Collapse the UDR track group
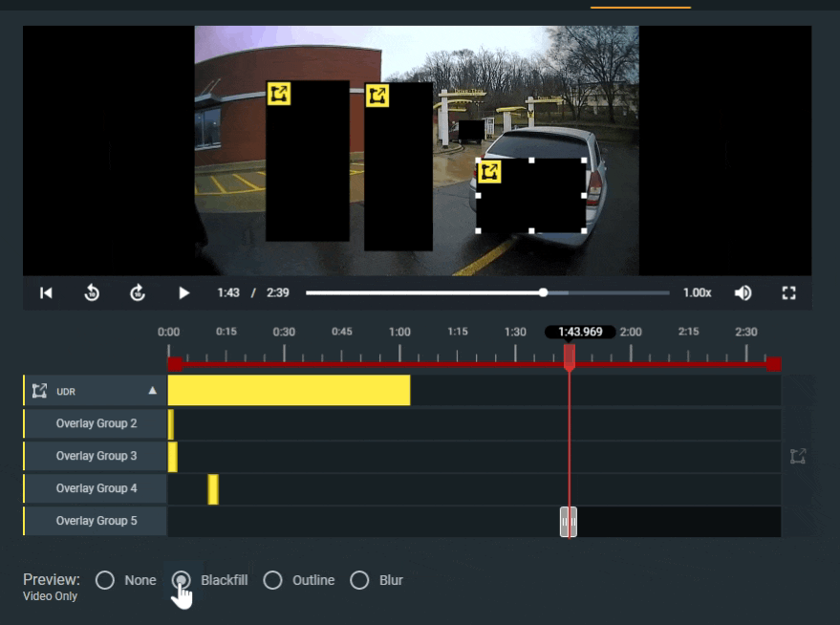Image resolution: width=840 pixels, height=625 pixels. (153, 391)
